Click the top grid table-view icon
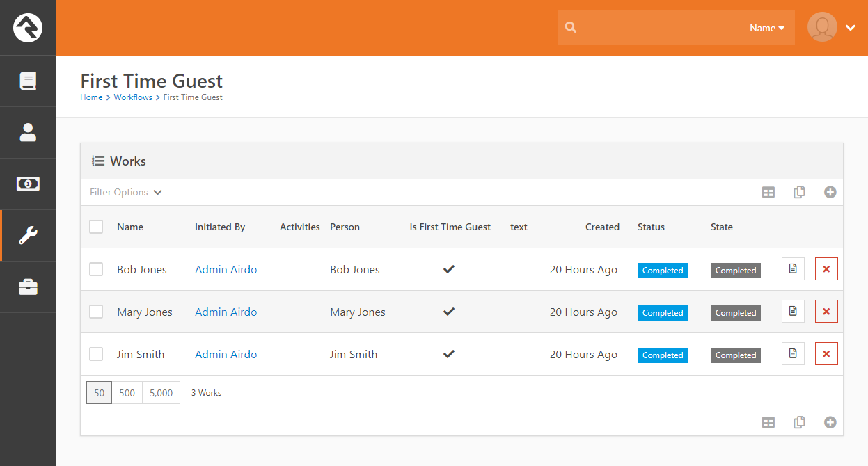This screenshot has width=868, height=466. [x=768, y=193]
